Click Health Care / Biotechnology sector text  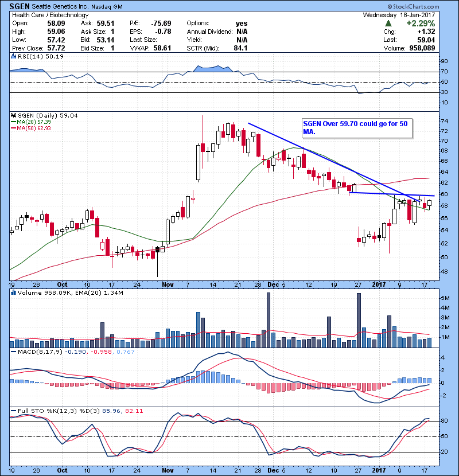[50, 15]
